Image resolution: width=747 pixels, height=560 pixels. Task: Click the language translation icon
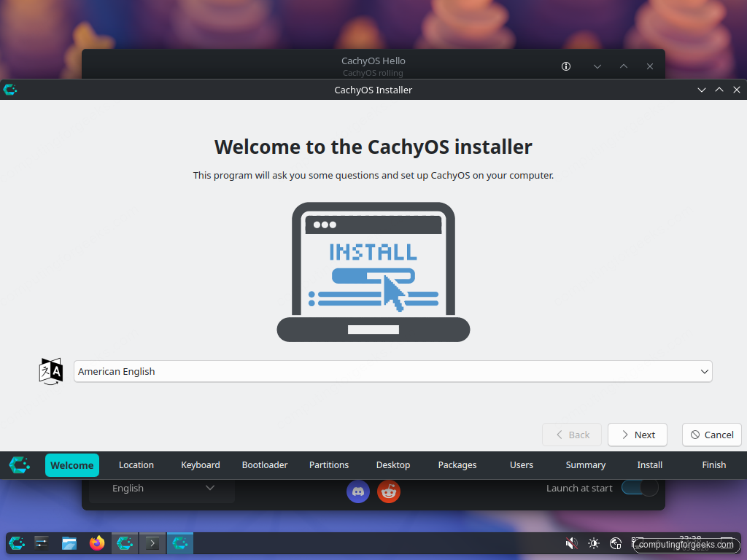[x=51, y=371]
